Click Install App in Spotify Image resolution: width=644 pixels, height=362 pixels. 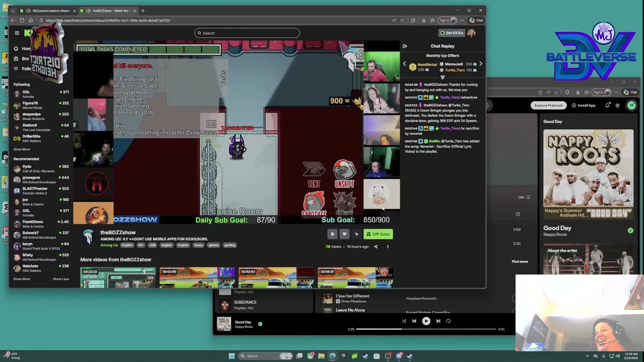click(584, 106)
